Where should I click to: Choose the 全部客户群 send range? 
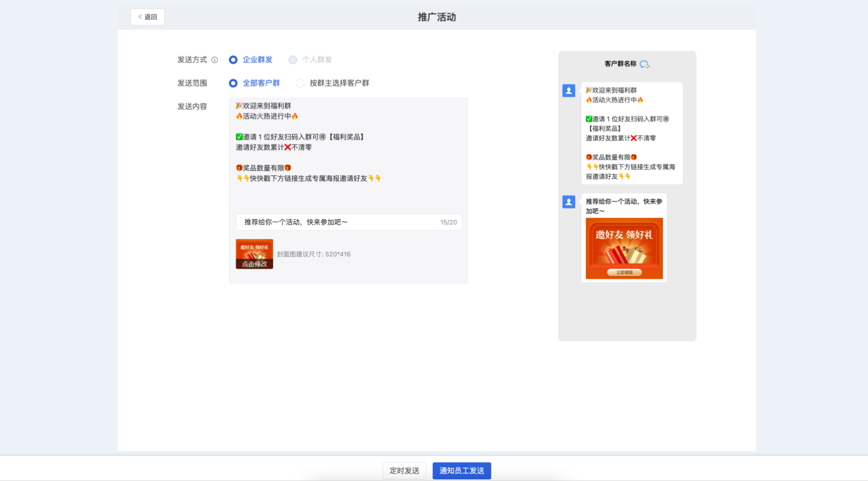[254, 83]
